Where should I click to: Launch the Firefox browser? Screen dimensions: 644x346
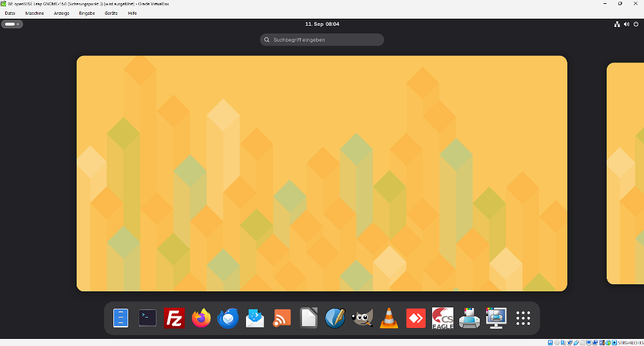pyautogui.click(x=202, y=318)
